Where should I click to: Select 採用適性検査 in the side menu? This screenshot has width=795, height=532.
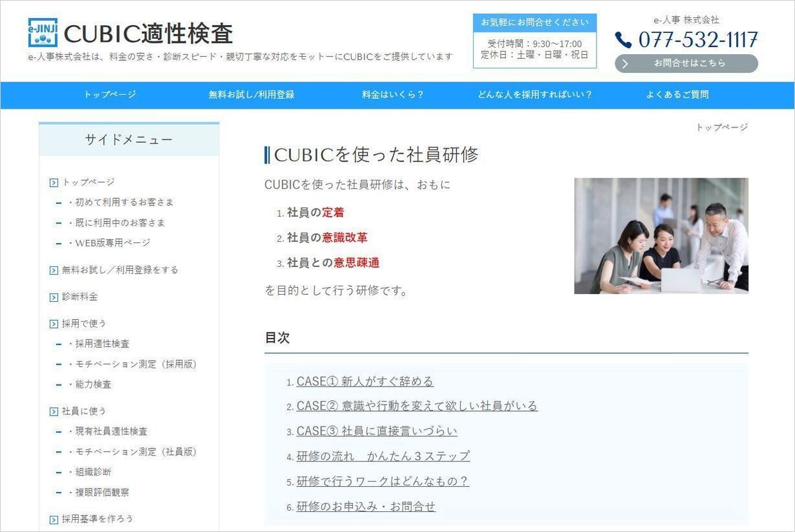point(102,344)
